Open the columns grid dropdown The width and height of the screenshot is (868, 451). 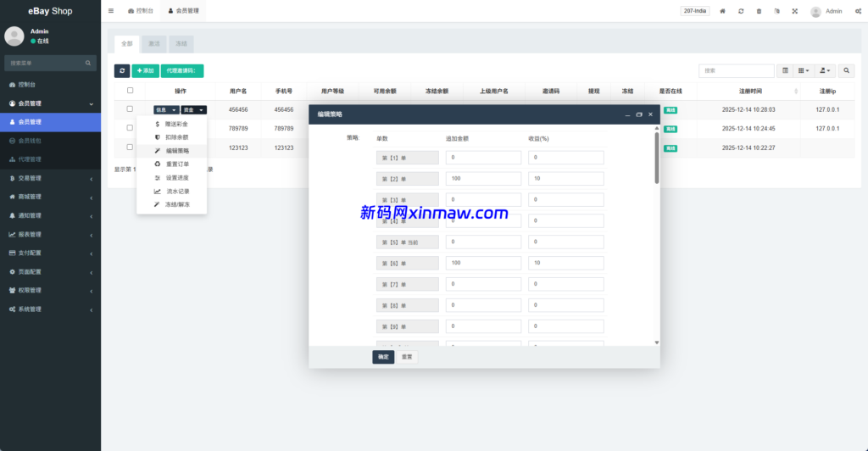tap(804, 71)
